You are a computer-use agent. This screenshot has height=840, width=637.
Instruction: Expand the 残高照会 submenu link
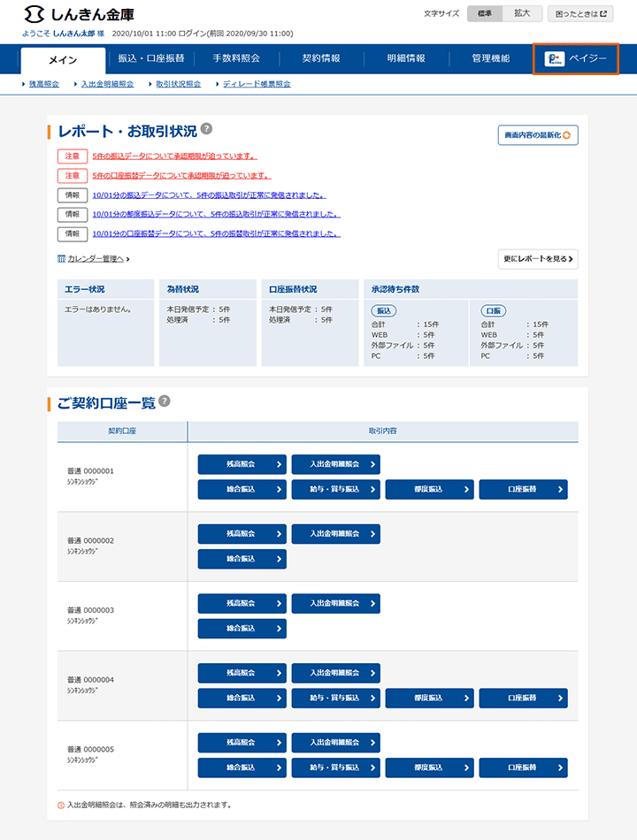[41, 84]
